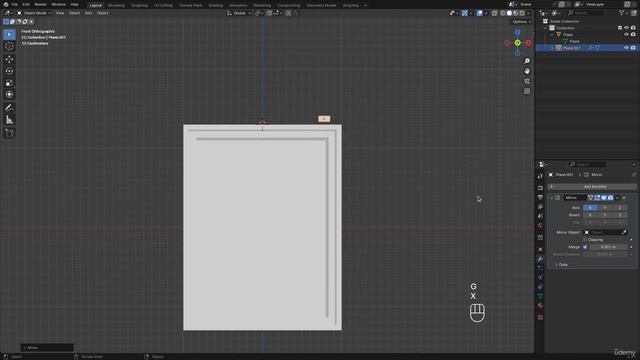Click the green Y axis gizmo ball
The width and height of the screenshot is (640, 360).
[x=517, y=43]
